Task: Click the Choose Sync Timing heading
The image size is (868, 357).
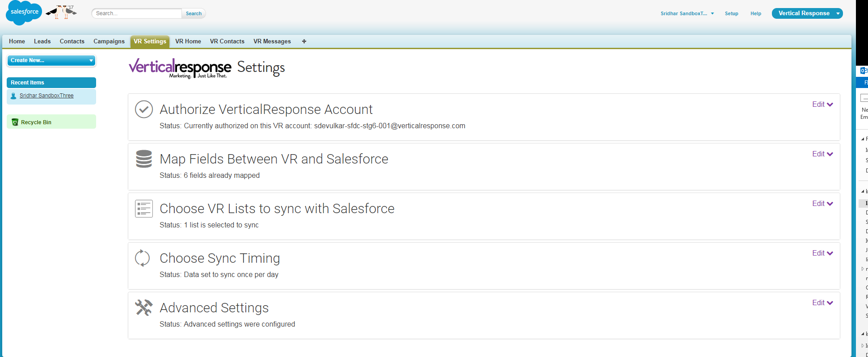Action: point(220,258)
